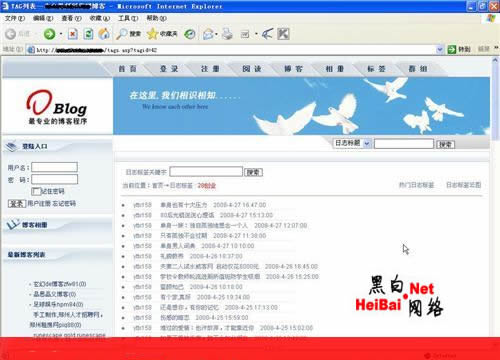Focus the 用户名 input field
Image resolution: width=500 pixels, height=360 pixels.
click(54, 167)
